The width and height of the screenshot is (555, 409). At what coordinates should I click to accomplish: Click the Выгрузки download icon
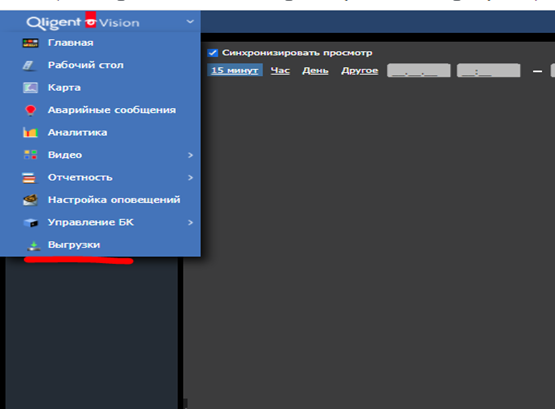34,246
